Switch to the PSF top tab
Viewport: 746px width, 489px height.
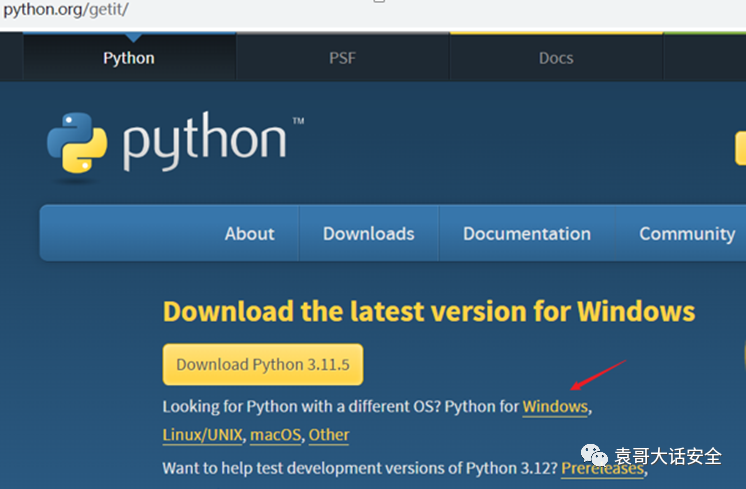click(x=342, y=58)
